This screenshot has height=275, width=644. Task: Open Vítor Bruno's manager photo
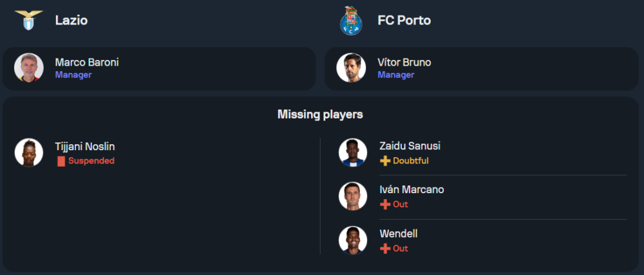[x=351, y=68]
